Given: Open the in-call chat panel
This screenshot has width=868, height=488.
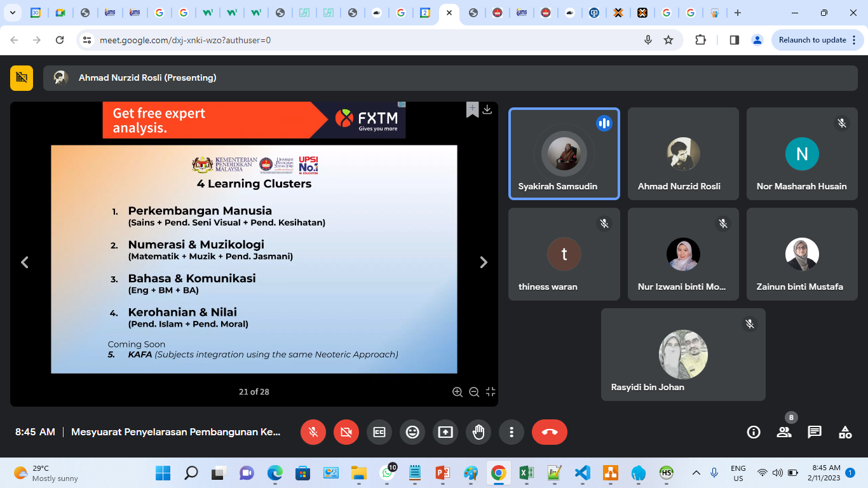Looking at the screenshot, I should [x=815, y=432].
